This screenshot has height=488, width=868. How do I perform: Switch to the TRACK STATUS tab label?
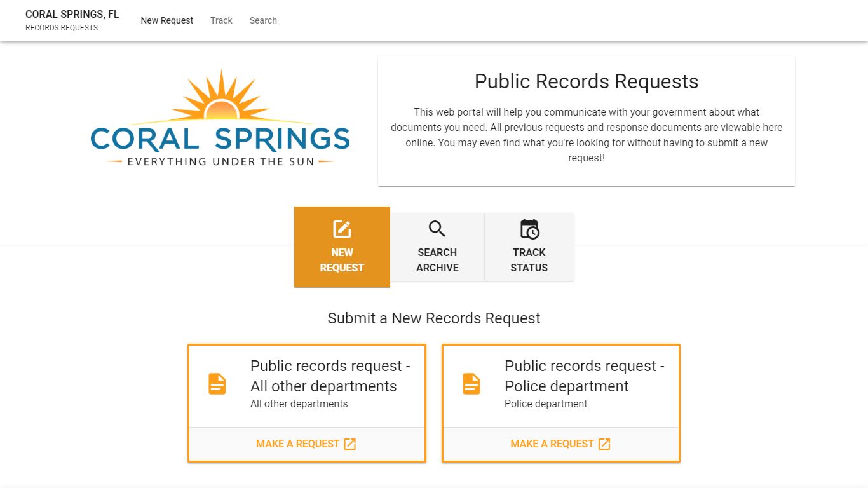(x=529, y=260)
